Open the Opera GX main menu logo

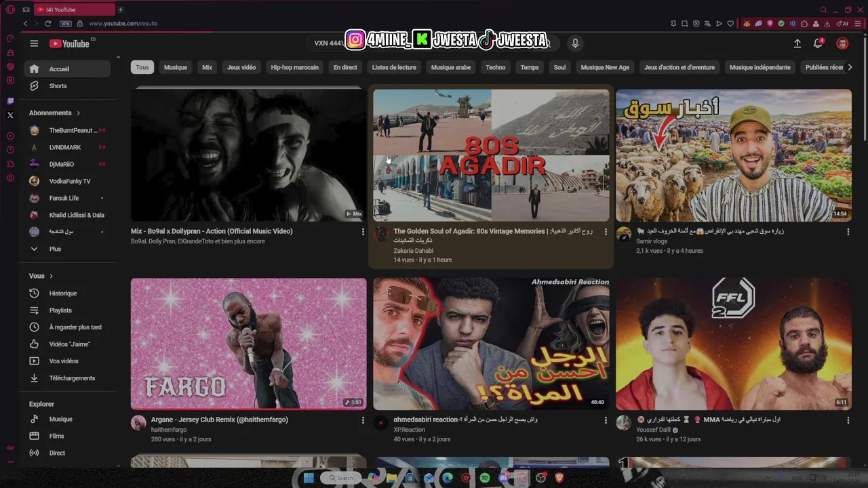pos(10,9)
